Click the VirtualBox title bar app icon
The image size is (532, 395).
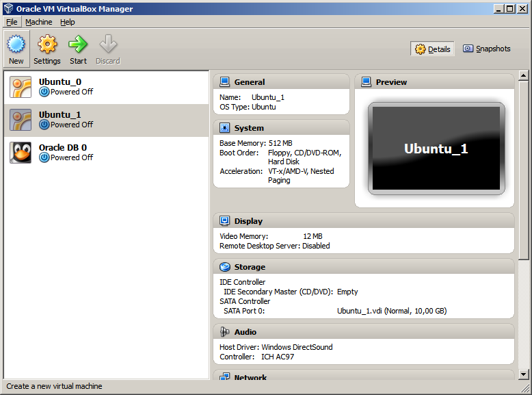click(x=8, y=8)
